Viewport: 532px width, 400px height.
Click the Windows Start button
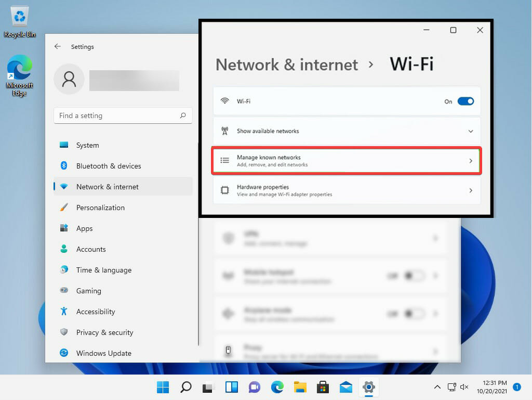pyautogui.click(x=163, y=387)
